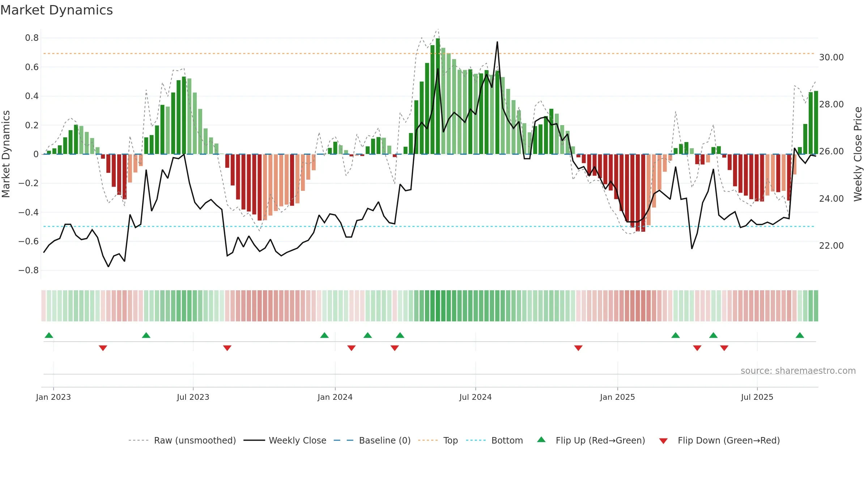Click the 22.00 price axis label
Image resolution: width=868 pixels, height=488 pixels.
(x=831, y=245)
